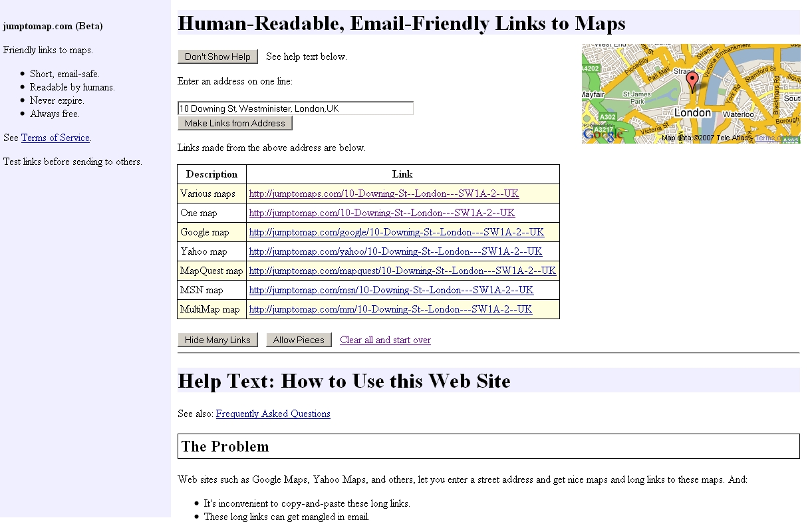Click the "Map data ©2007 Tele Atlas" attribution
Viewport: 812px width, 524px height.
706,138
